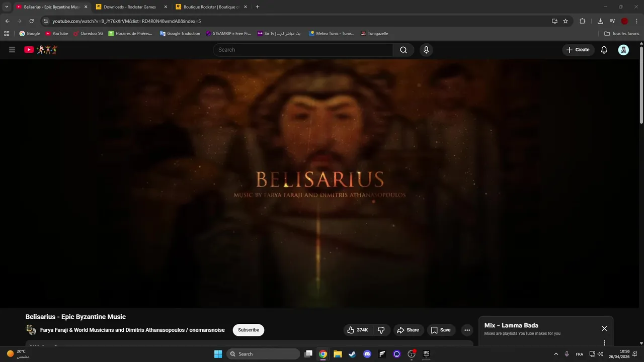Open the Mix playlist options menu
The height and width of the screenshot is (362, 644).
click(604, 343)
